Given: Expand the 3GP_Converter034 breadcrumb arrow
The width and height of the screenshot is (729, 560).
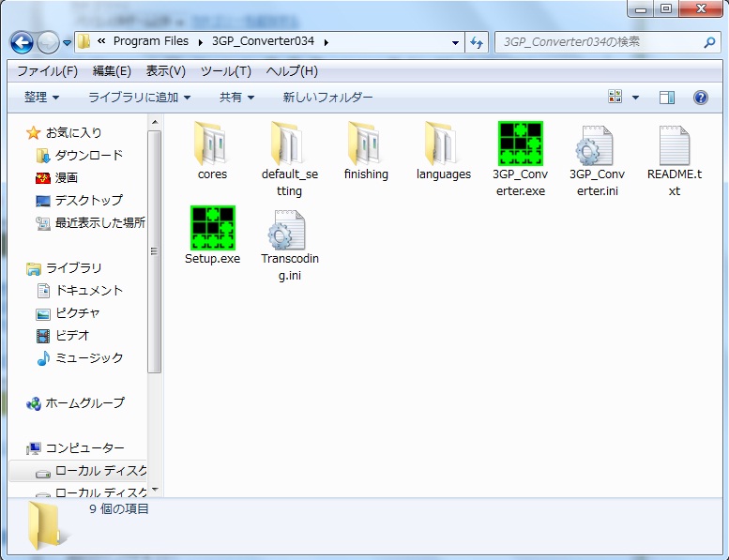Looking at the screenshot, I should (x=327, y=42).
